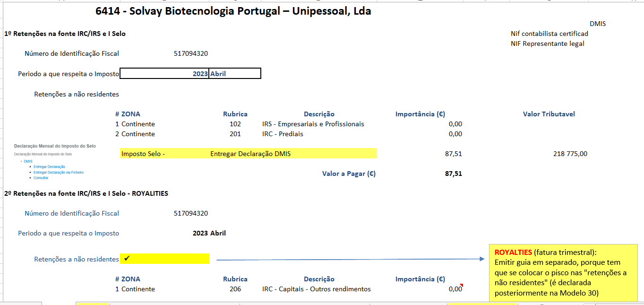Viewport: 644px width, 305px height.
Task: Select the blue arrow pointing to ROYALTIES note
Action: [x=350, y=259]
